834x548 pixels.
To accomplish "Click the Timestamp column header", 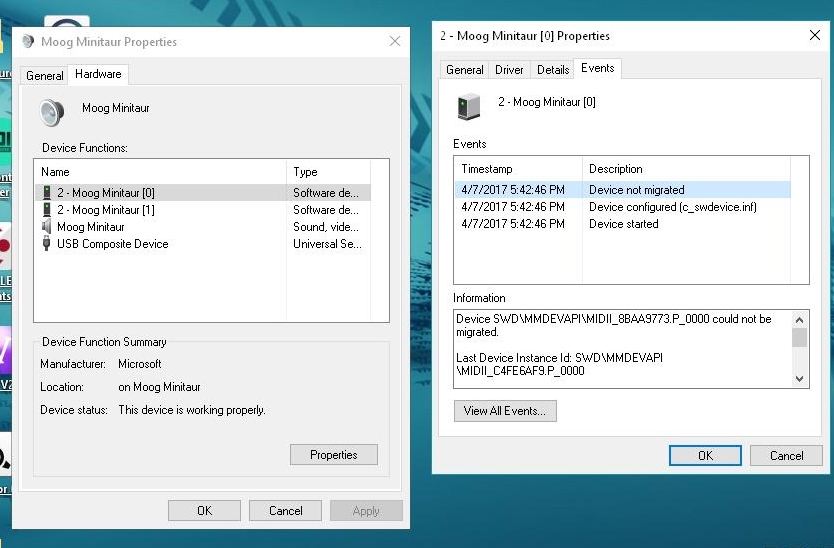I will 487,169.
